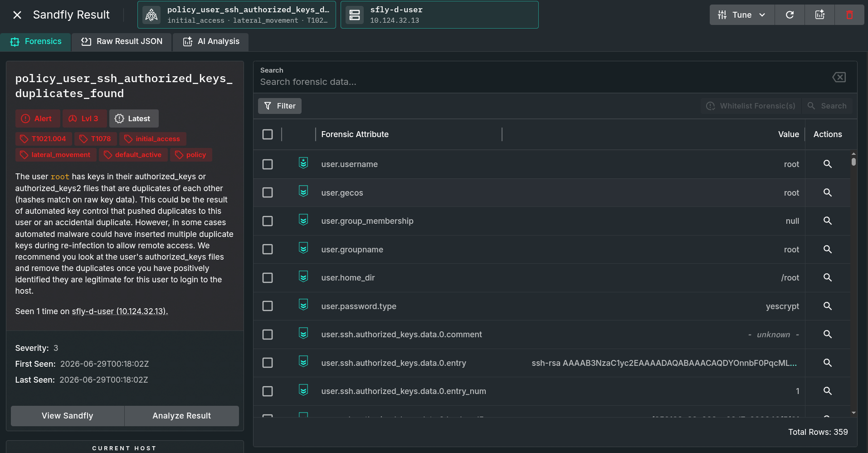Image resolution: width=868 pixels, height=453 pixels.
Task: Check the user.home_dir row checkbox
Action: pos(268,278)
